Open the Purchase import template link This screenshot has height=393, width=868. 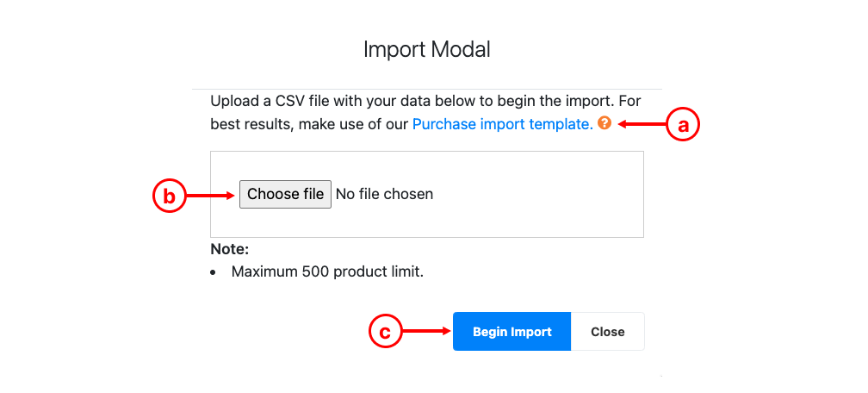[x=503, y=124]
